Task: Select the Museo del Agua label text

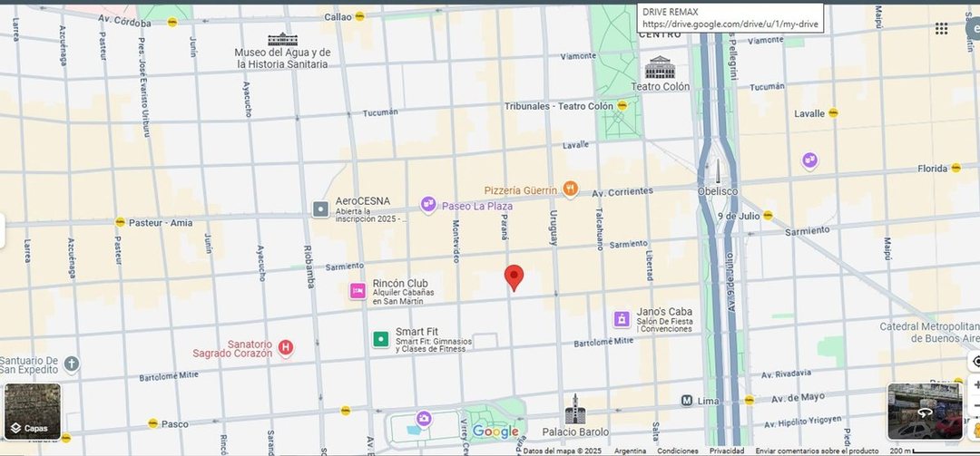Action: pyautogui.click(x=282, y=58)
